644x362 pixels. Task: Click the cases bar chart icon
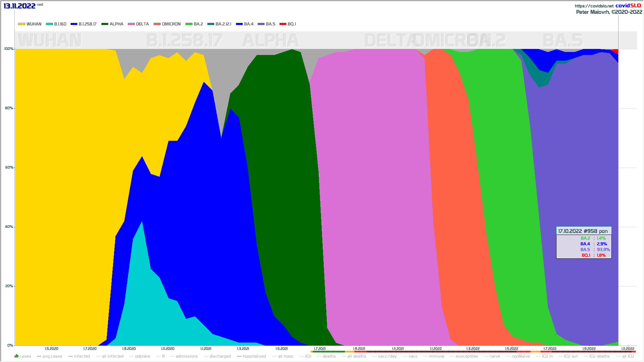(x=16, y=356)
